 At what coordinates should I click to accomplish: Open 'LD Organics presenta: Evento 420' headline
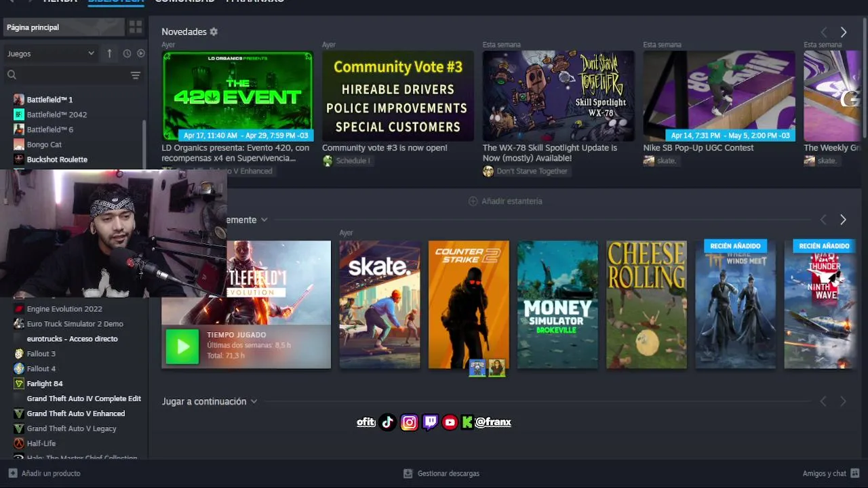coord(235,152)
